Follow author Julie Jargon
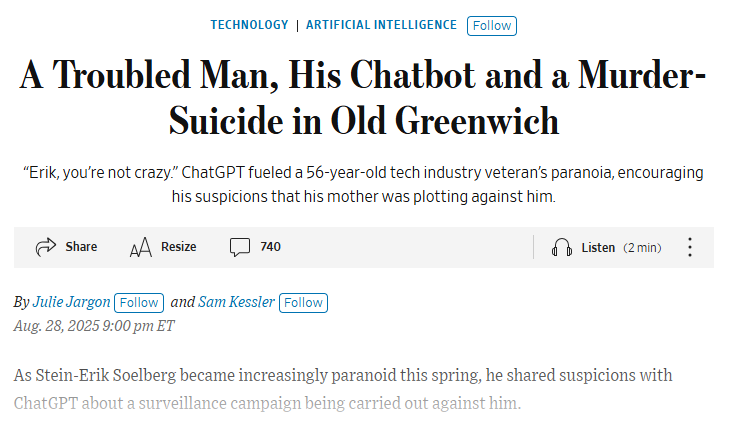The image size is (740, 431). pyautogui.click(x=139, y=303)
